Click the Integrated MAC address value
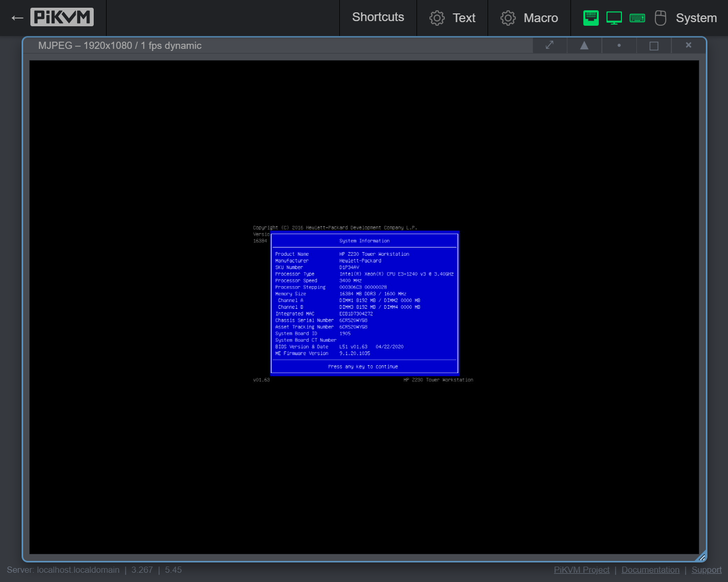This screenshot has width=728, height=582. [x=356, y=314]
